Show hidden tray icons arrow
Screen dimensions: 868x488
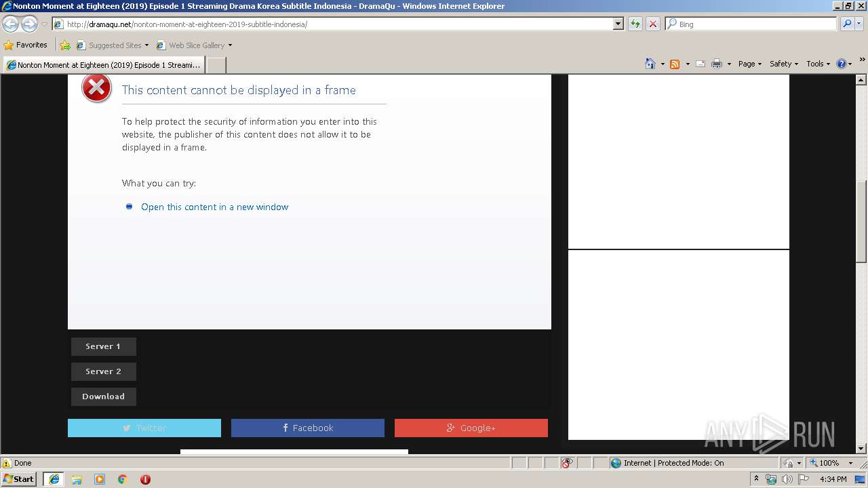pos(756,479)
